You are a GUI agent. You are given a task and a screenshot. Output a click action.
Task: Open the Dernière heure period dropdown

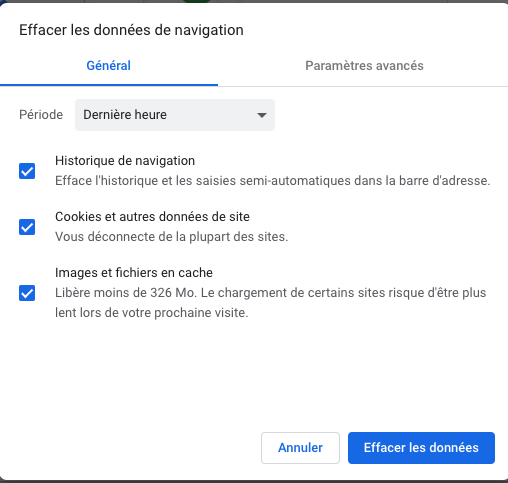point(175,115)
